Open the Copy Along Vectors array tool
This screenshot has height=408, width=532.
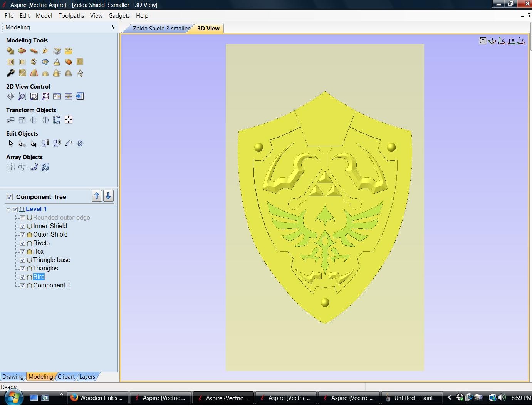34,167
